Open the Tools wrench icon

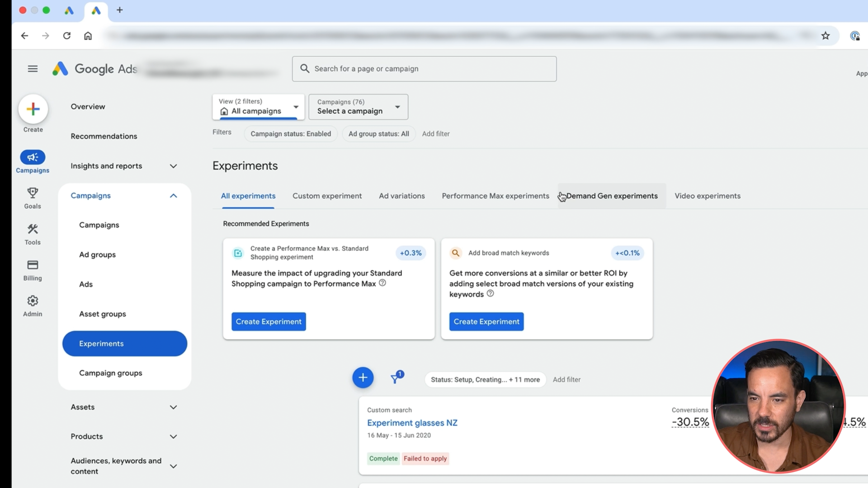[x=33, y=230]
